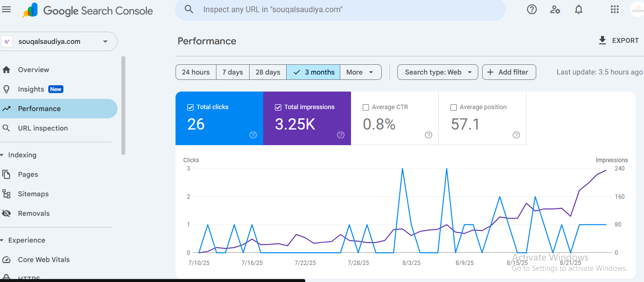
Task: Select the 28 days date range
Action: click(x=268, y=72)
